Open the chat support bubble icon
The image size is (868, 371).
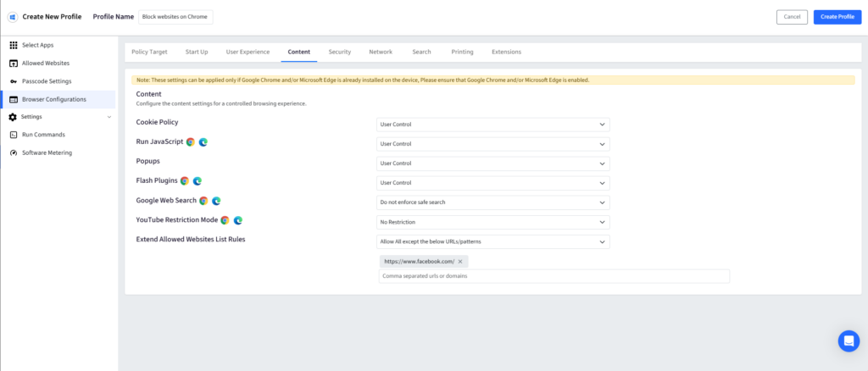click(x=849, y=341)
